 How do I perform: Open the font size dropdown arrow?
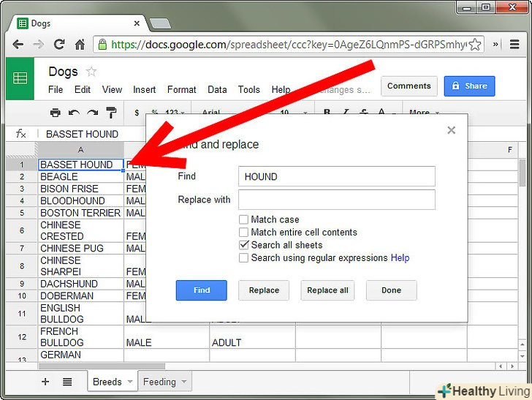point(305,113)
